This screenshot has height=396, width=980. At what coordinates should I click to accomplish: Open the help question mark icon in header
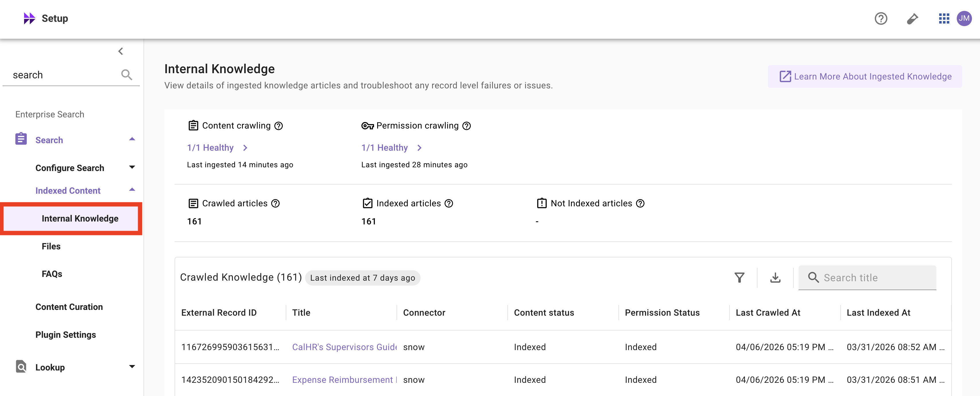pyautogui.click(x=881, y=18)
